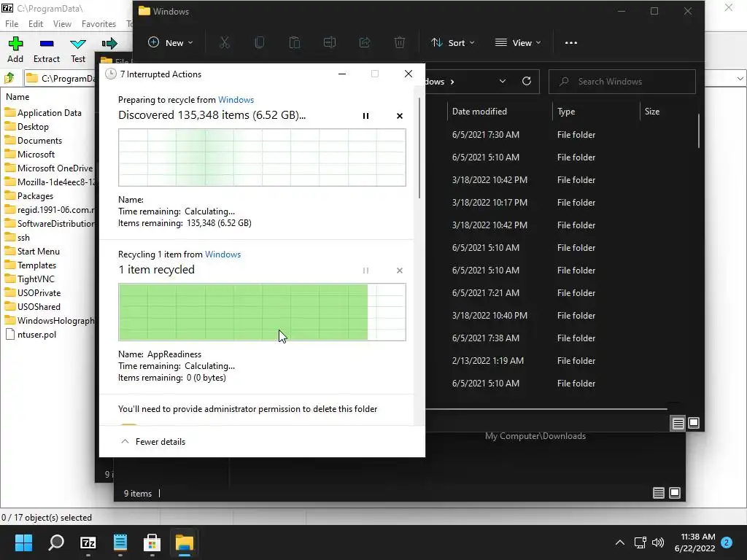Sort 7-Zip list by Name header
The image size is (747, 560).
click(x=18, y=97)
